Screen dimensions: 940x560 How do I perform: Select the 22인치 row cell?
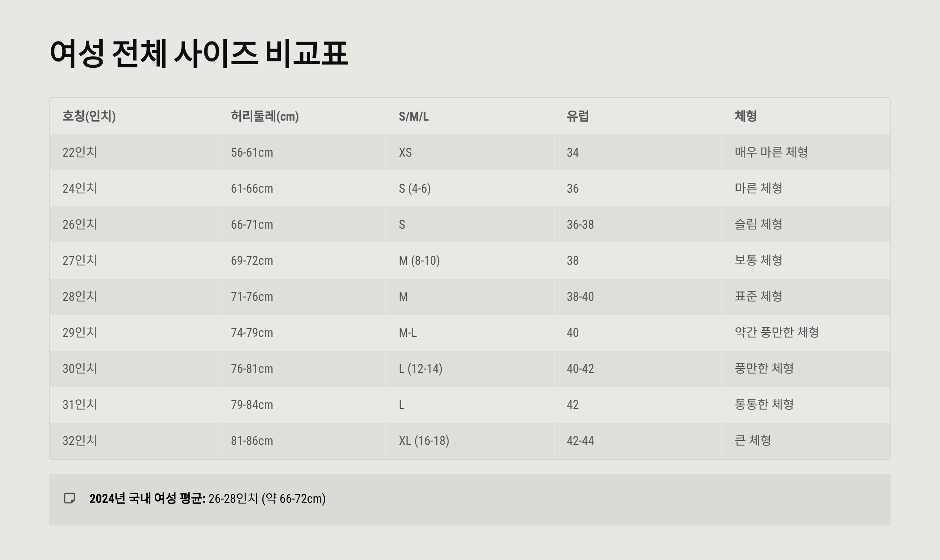(x=80, y=152)
